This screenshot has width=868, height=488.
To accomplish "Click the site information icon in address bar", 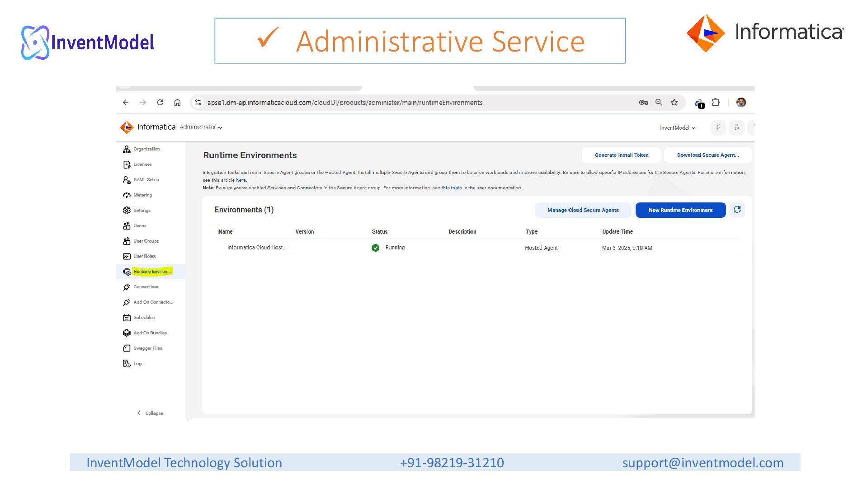I will click(198, 103).
